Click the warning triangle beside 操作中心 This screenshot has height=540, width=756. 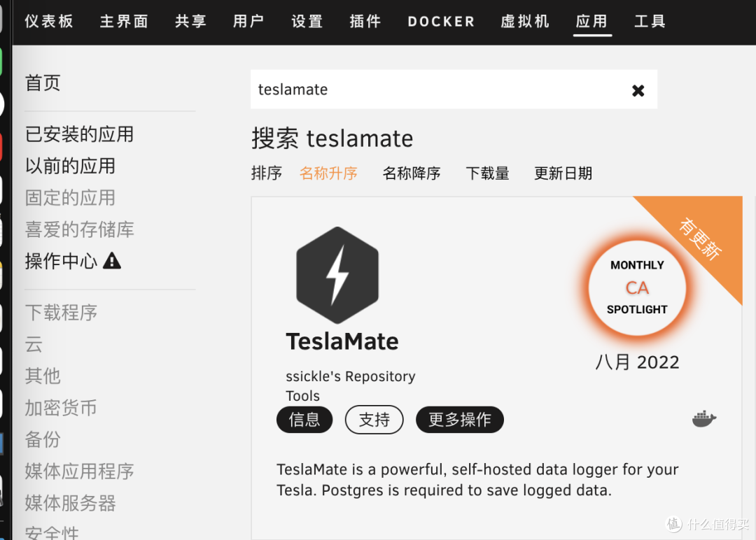coord(112,260)
